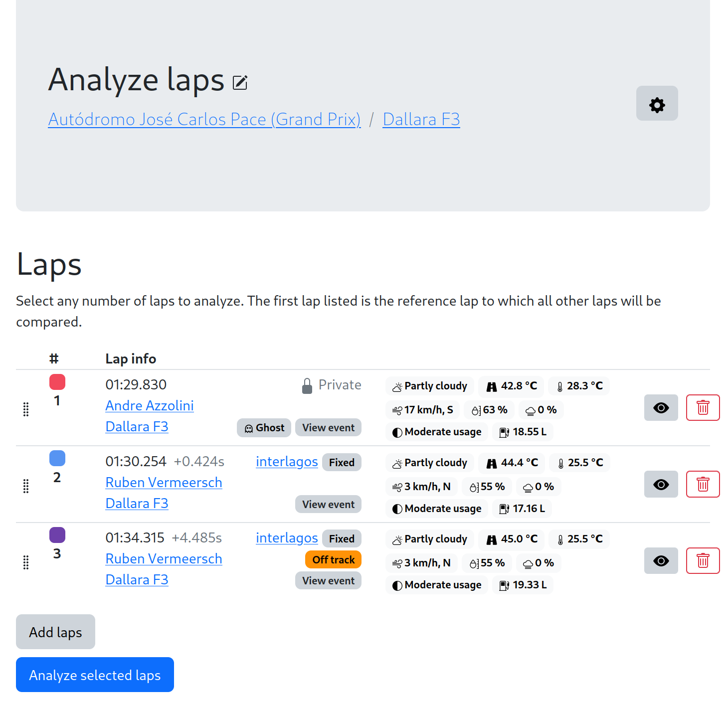The width and height of the screenshot is (728, 711).
Task: Click the Off track badge on lap 3
Action: click(333, 559)
